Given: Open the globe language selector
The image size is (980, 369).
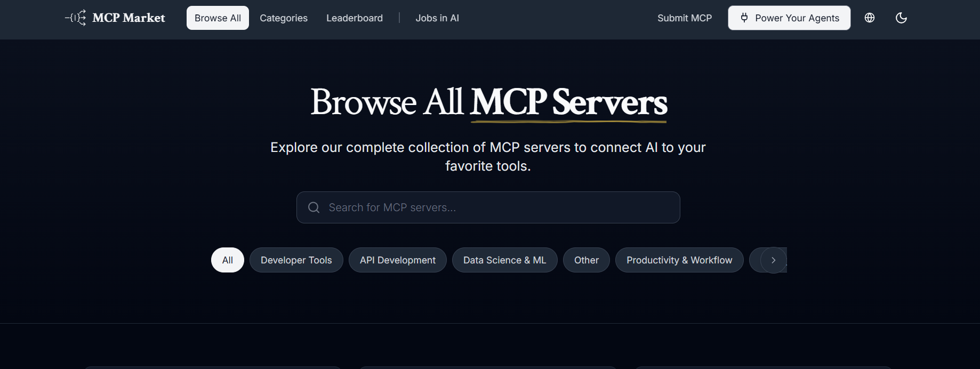Looking at the screenshot, I should click(x=870, y=18).
